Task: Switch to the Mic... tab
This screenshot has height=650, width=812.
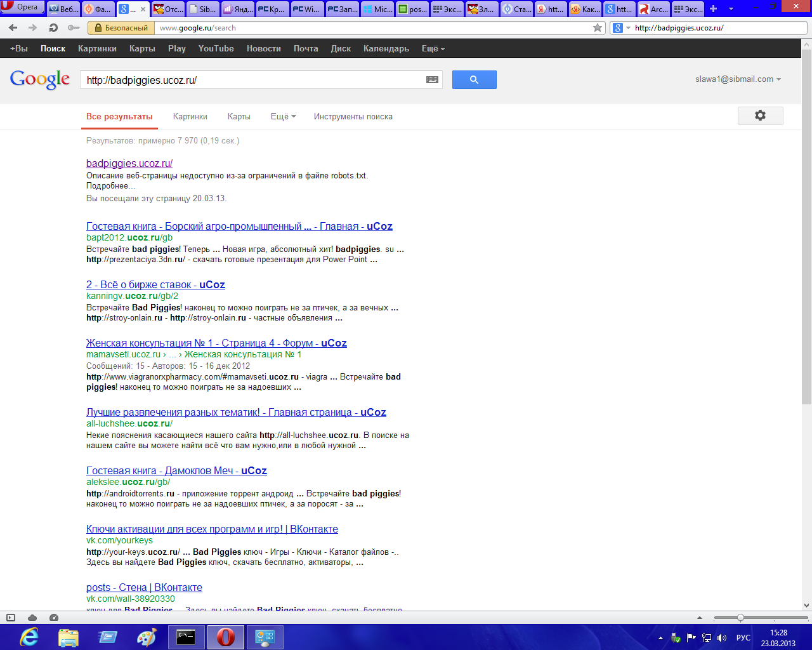Action: 377,9
